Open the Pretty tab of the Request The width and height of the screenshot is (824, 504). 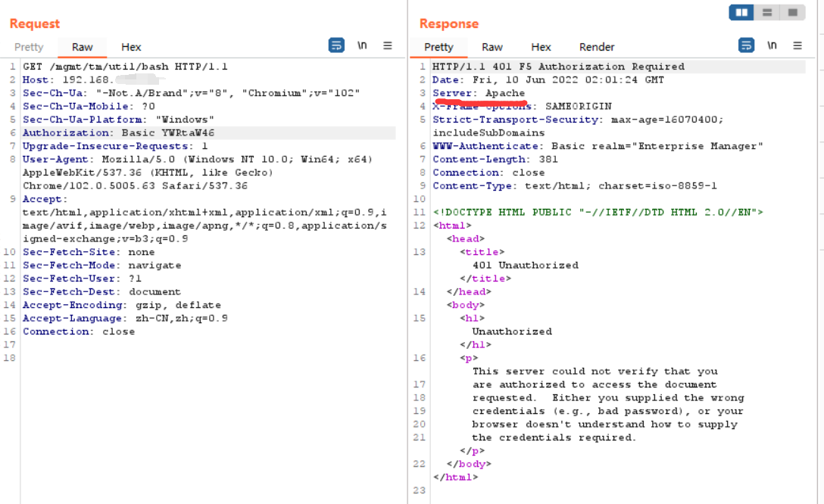[29, 47]
